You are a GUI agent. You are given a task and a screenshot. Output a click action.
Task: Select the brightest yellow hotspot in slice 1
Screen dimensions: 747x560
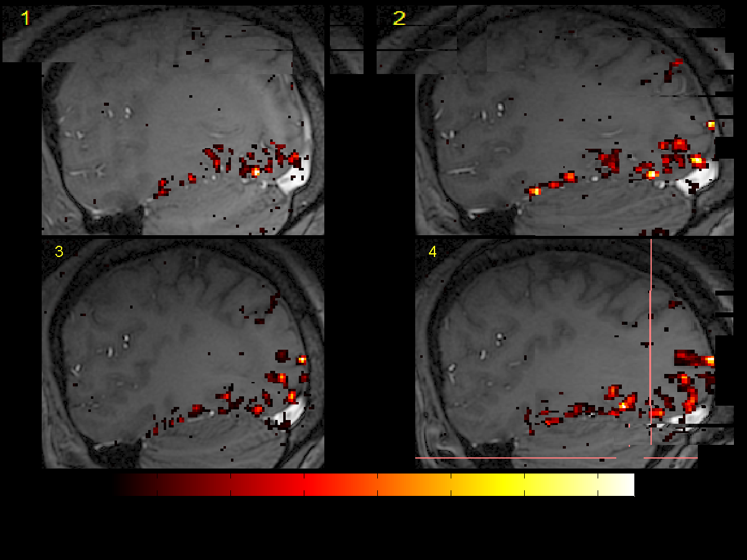click(255, 171)
